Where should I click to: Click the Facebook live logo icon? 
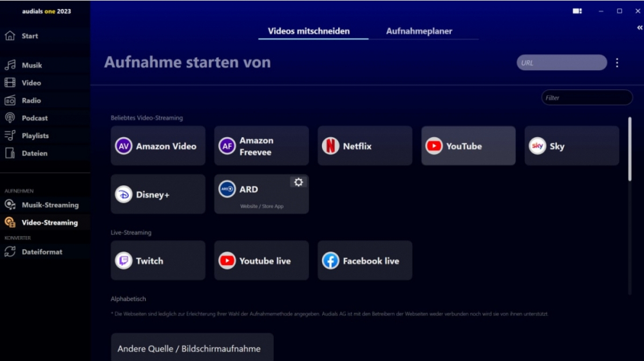tap(330, 261)
